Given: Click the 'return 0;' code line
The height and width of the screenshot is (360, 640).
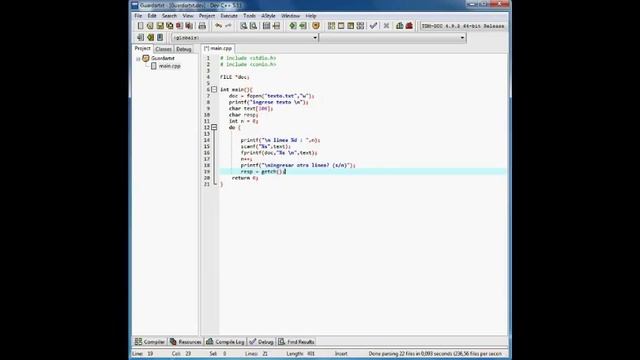Looking at the screenshot, I should (x=245, y=178).
